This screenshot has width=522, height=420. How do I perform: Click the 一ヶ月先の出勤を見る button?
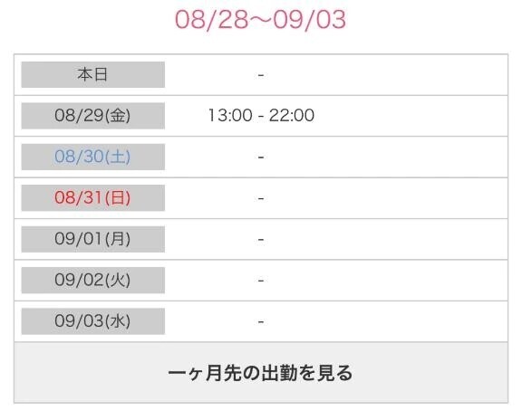(x=261, y=373)
